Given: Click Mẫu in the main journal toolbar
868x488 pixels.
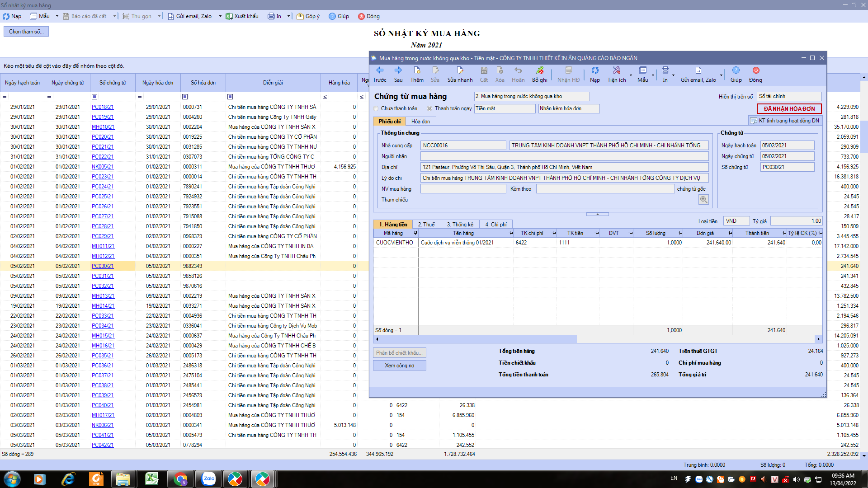Looking at the screenshot, I should coord(40,16).
